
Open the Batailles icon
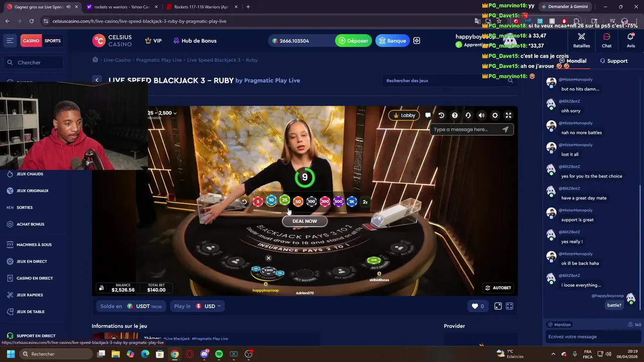(x=582, y=40)
